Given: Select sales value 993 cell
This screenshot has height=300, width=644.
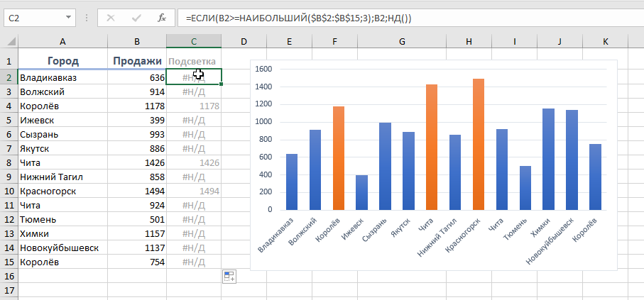Looking at the screenshot, I should [137, 135].
